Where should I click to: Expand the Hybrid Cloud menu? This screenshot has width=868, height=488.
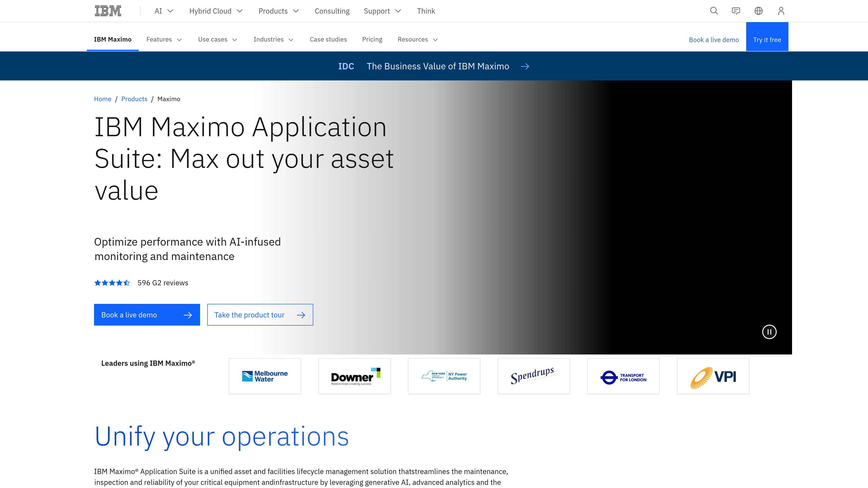(x=216, y=11)
